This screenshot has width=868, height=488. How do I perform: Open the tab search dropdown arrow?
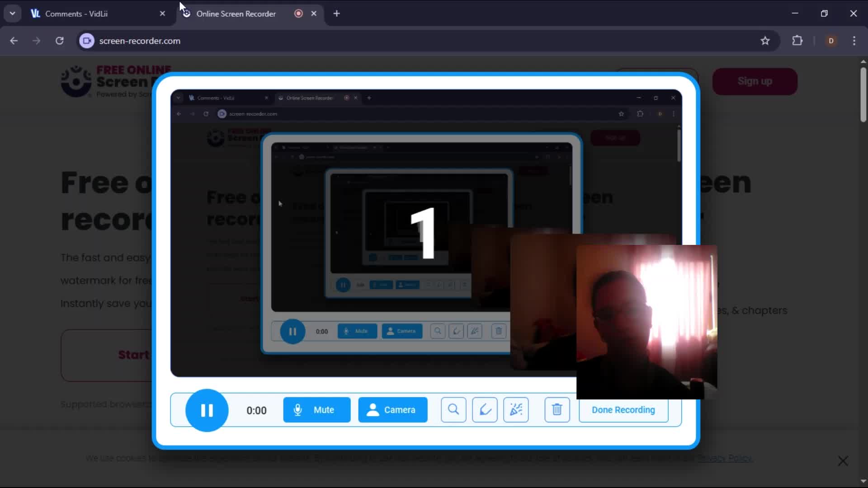[x=12, y=14]
